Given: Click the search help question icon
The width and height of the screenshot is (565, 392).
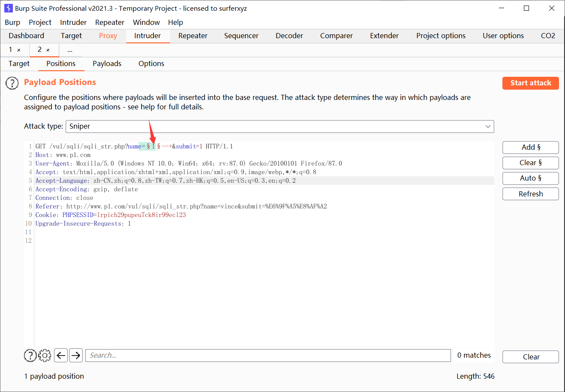Looking at the screenshot, I should point(30,355).
